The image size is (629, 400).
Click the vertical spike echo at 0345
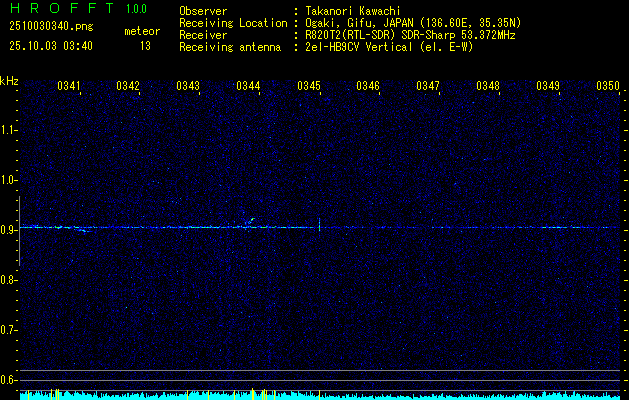click(319, 225)
